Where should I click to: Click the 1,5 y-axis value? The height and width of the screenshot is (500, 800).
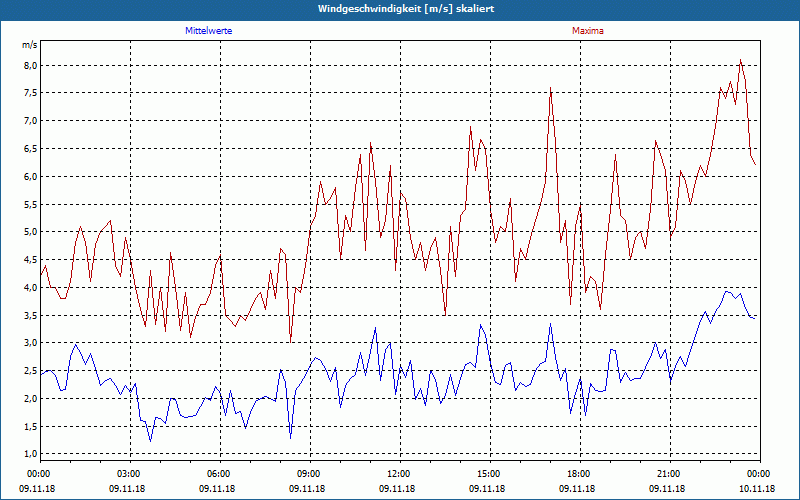[x=29, y=426]
